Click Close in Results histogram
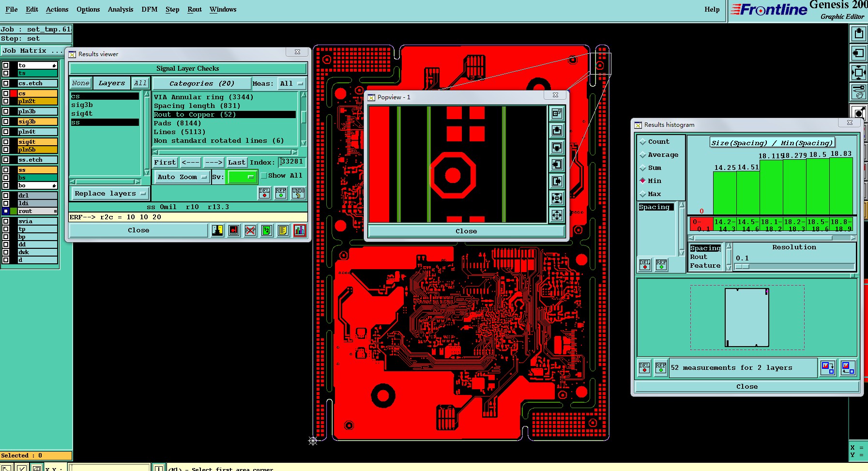 click(747, 387)
